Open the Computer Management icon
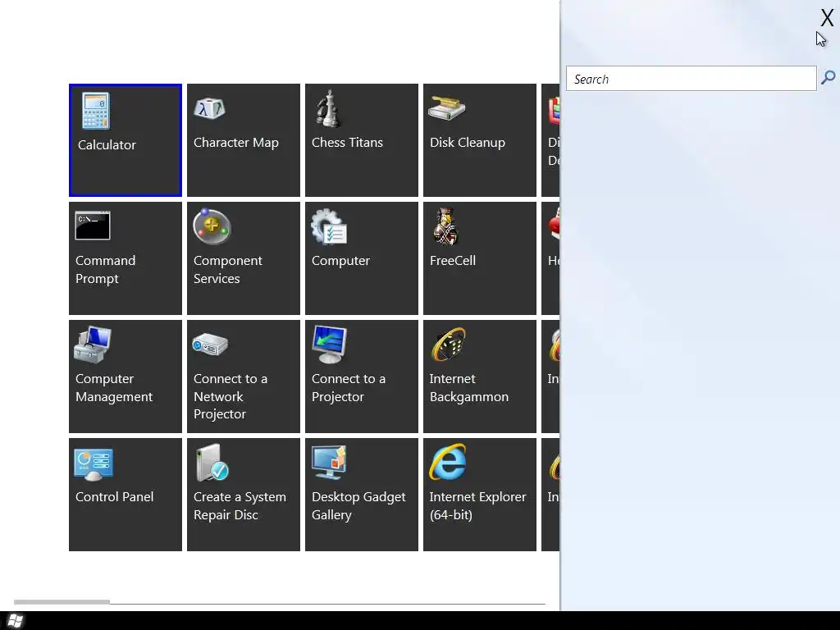 (93, 345)
